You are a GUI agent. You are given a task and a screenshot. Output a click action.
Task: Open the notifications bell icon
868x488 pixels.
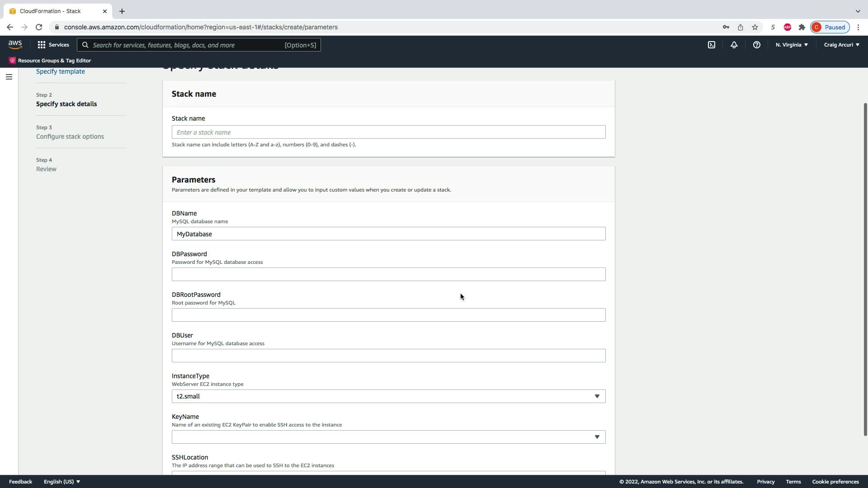point(734,45)
